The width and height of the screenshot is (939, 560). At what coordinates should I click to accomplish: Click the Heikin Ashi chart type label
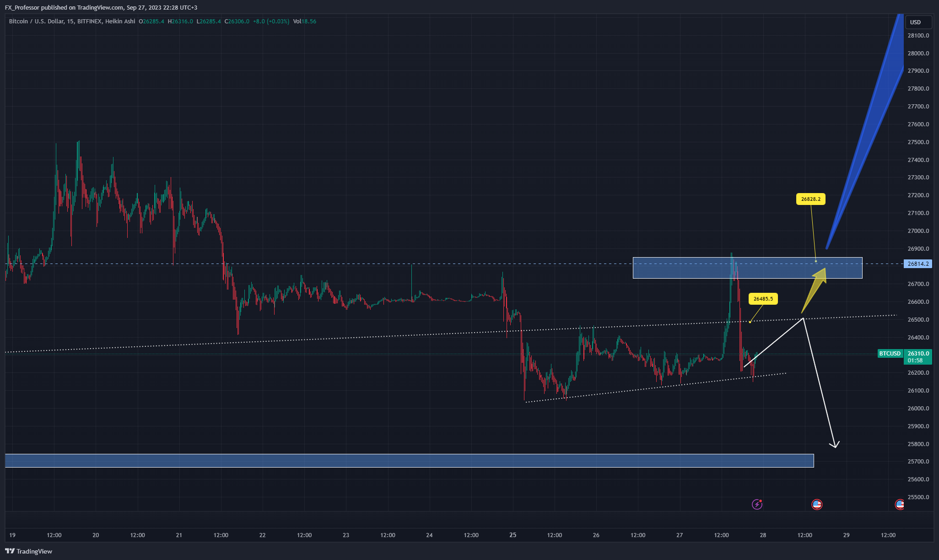coord(120,22)
